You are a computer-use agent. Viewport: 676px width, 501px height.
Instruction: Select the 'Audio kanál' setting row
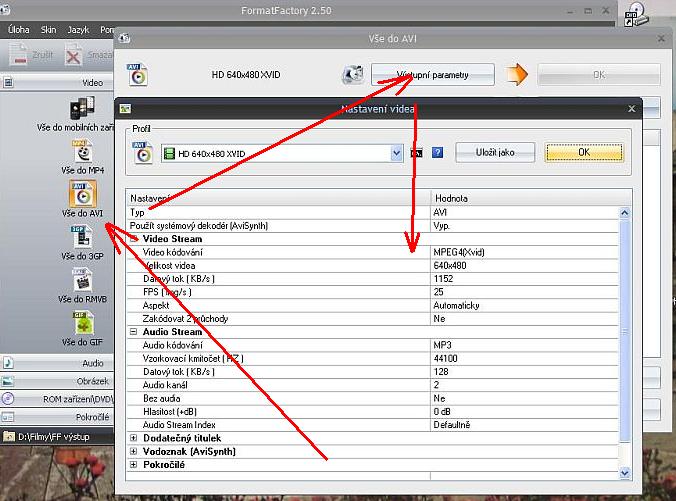pyautogui.click(x=372, y=385)
